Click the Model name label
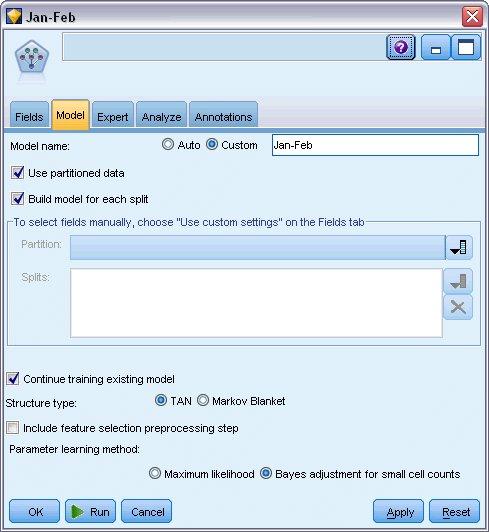 [x=40, y=146]
